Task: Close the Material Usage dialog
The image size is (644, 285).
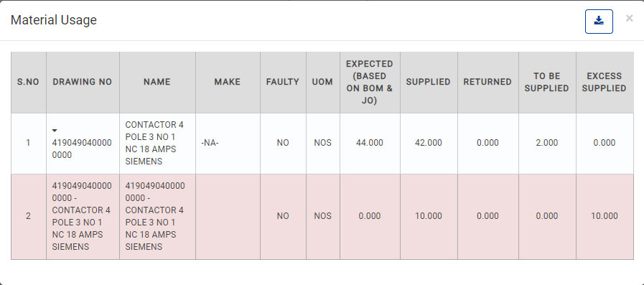Action: coord(629,18)
